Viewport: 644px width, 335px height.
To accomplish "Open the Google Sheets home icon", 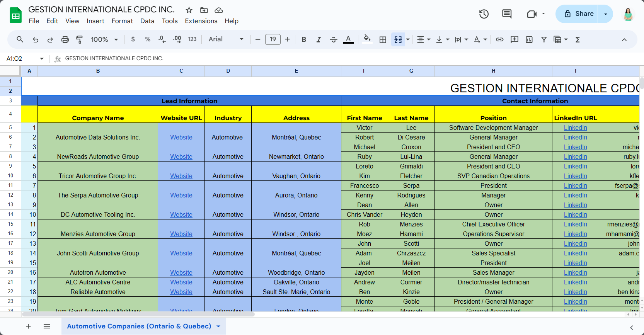I will [16, 15].
